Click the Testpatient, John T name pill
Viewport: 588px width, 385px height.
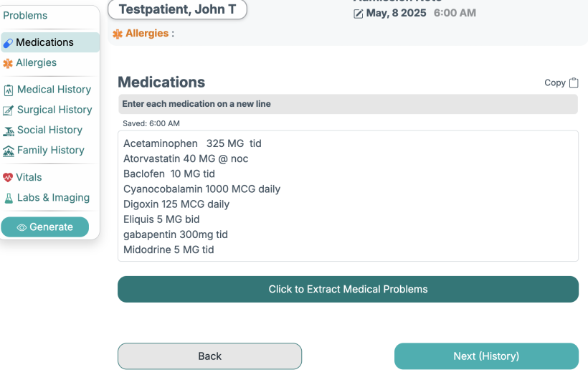[x=177, y=9]
